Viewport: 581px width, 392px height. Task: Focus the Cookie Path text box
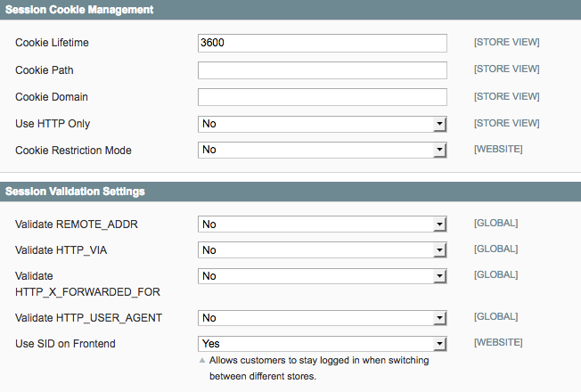point(322,70)
